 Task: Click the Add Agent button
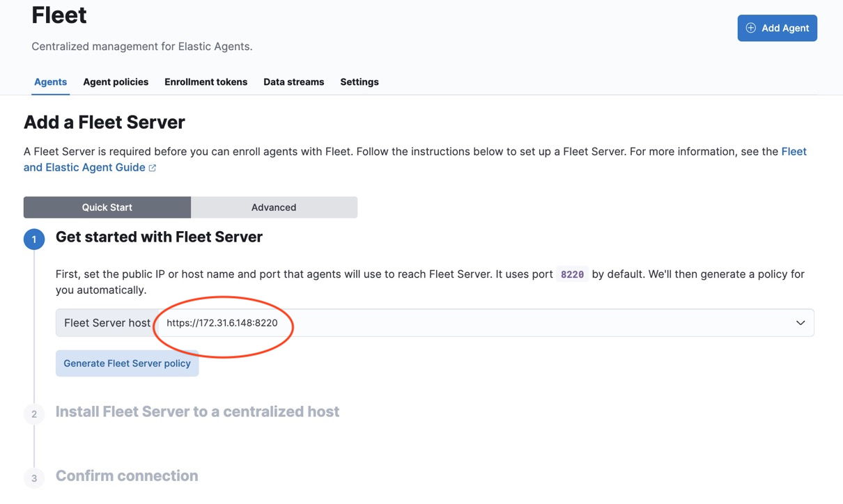tap(778, 28)
